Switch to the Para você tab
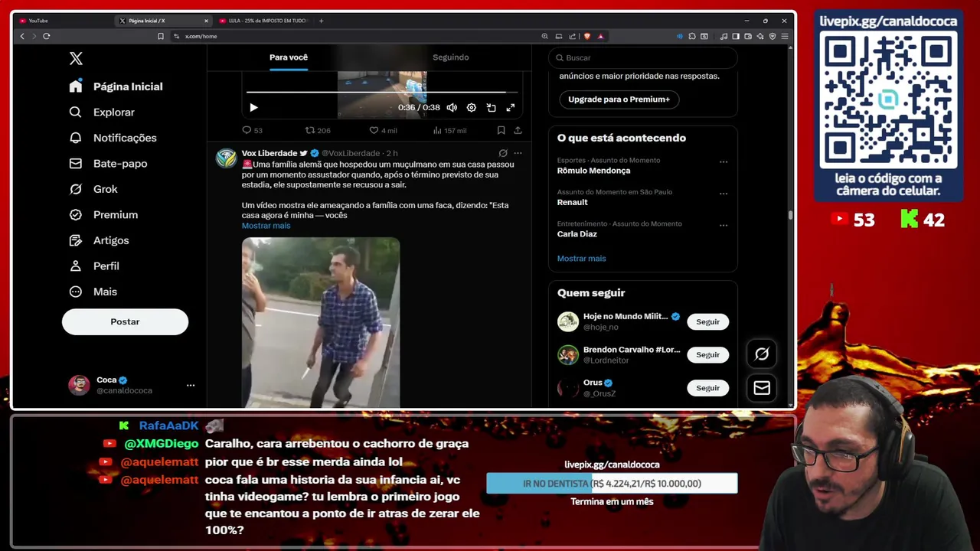 pos(289,57)
